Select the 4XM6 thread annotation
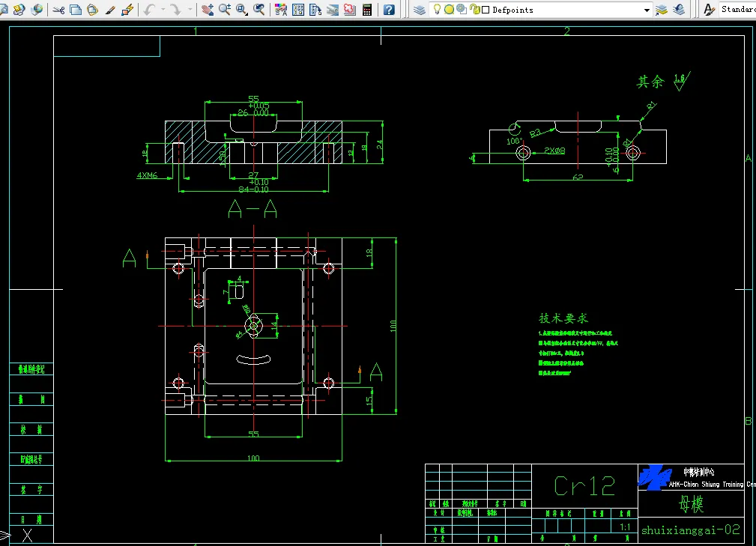 (x=147, y=175)
